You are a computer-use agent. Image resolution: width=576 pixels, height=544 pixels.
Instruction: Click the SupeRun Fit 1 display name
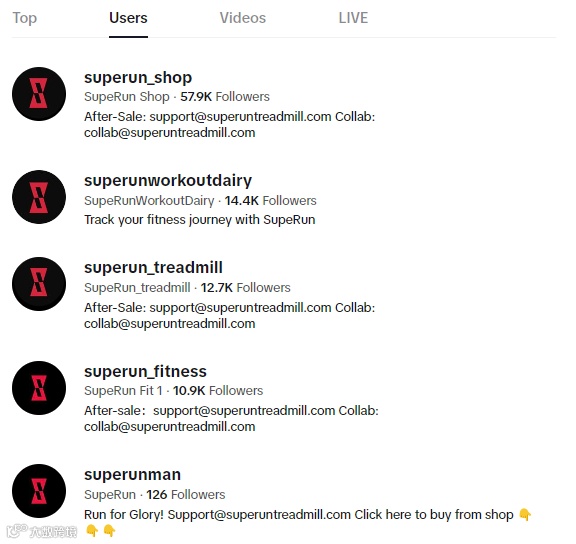coord(123,390)
